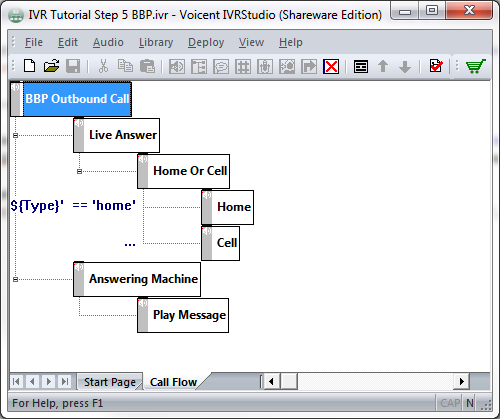Jump to the last tab with navigation arrow
Screen dimensions: 500x419
point(65,381)
